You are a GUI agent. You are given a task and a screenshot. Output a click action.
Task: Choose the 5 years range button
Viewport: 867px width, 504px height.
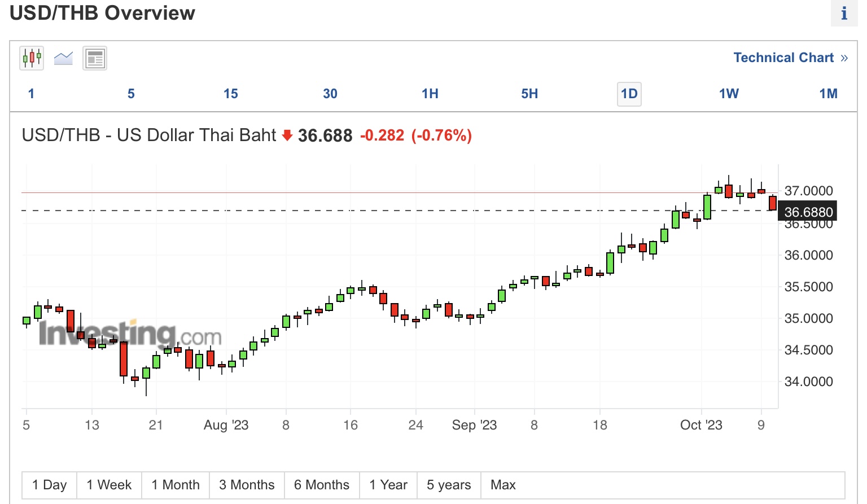tap(449, 485)
